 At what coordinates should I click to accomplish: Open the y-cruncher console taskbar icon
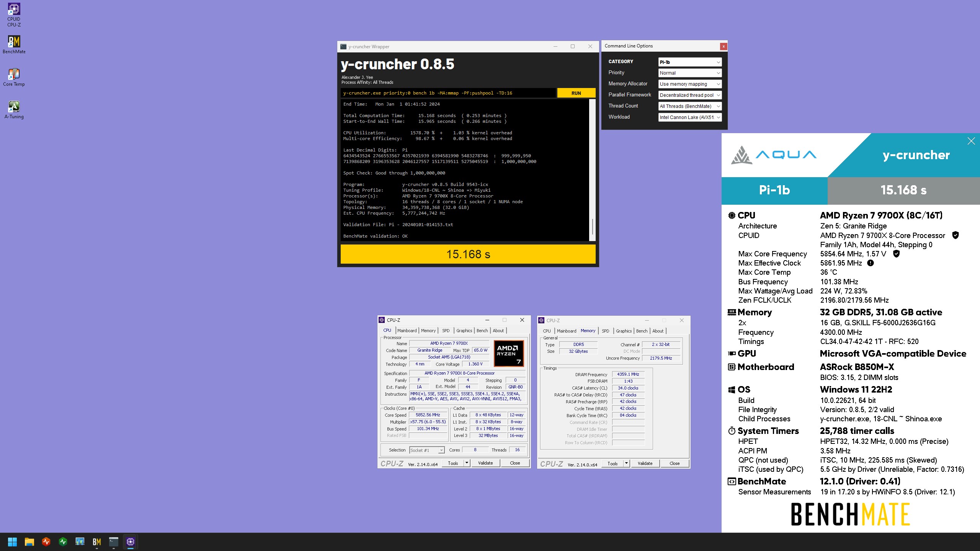(113, 542)
